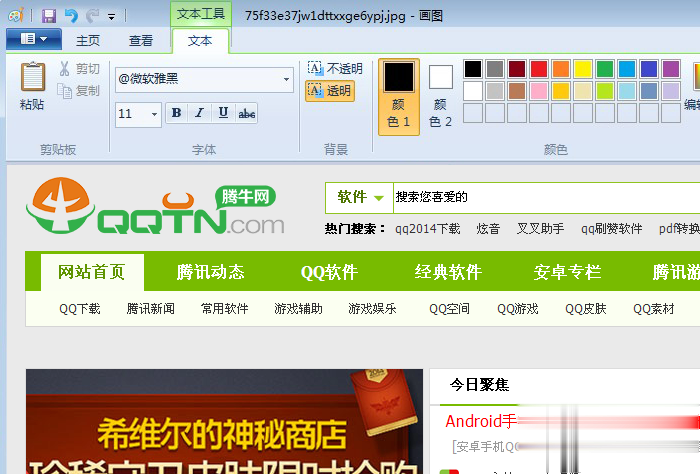Toggle Strikethrough abc formatting
The image size is (700, 474).
tap(246, 113)
